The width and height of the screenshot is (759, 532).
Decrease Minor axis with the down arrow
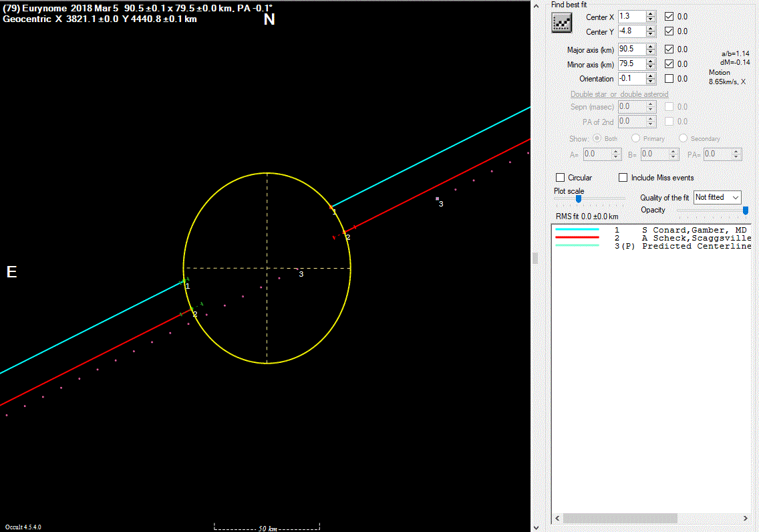pyautogui.click(x=651, y=67)
